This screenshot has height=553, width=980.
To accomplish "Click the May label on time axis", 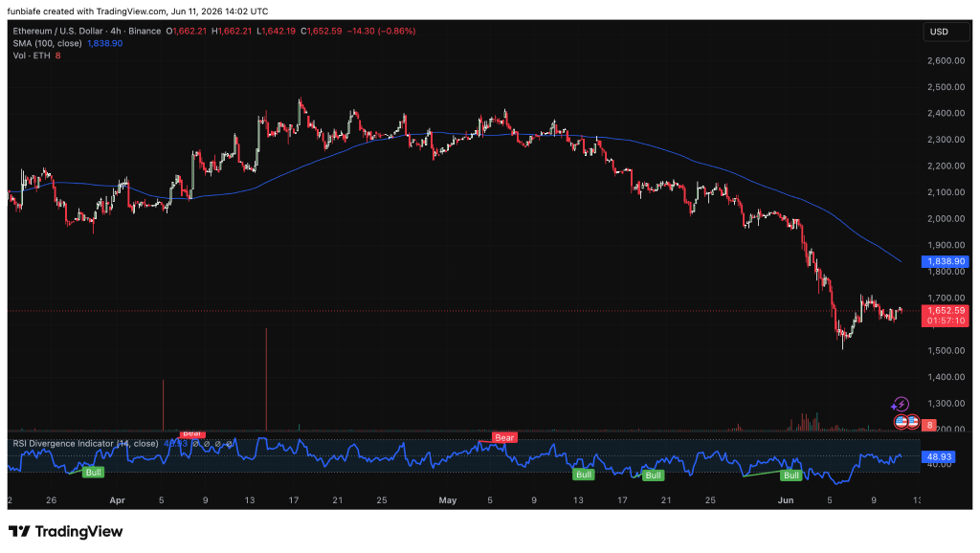I will click(x=448, y=500).
